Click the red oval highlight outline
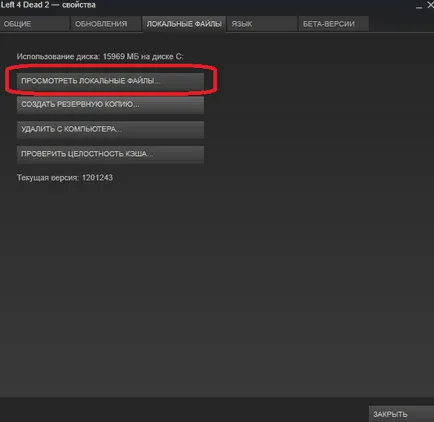 click(111, 66)
